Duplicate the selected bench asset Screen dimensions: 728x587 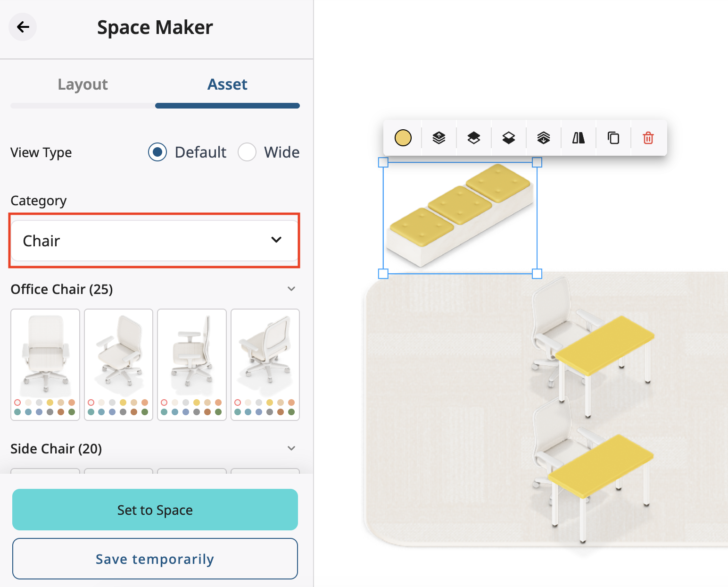coord(613,138)
